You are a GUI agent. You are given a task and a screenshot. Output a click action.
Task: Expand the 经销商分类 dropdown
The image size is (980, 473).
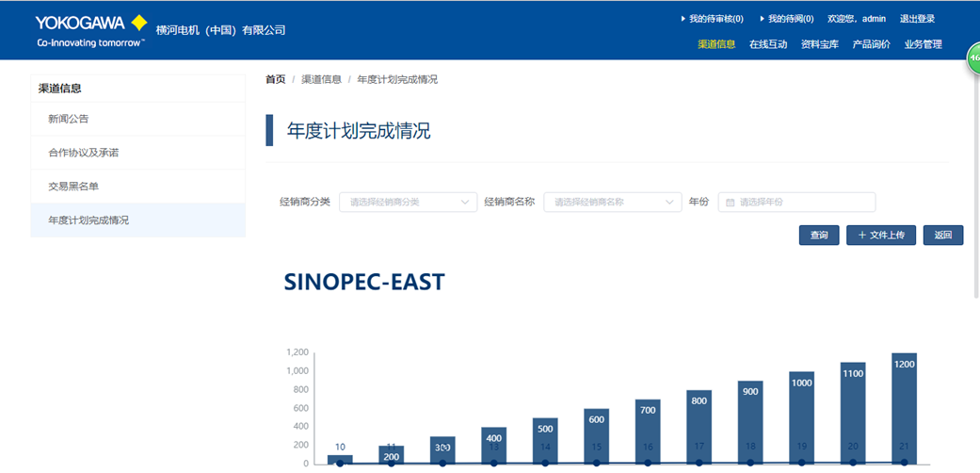(408, 203)
